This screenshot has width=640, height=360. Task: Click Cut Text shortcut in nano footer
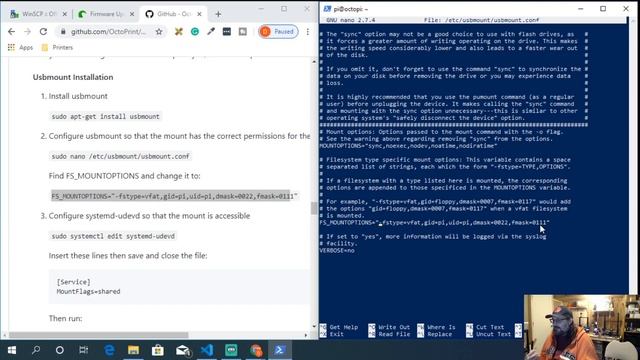click(x=485, y=327)
